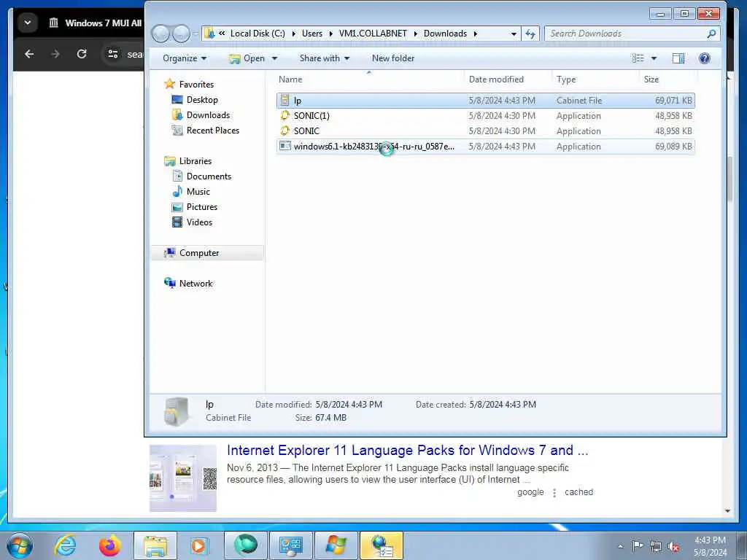Expand the view options dropdown arrow
Viewport: 747px width, 560px height.
pos(654,58)
